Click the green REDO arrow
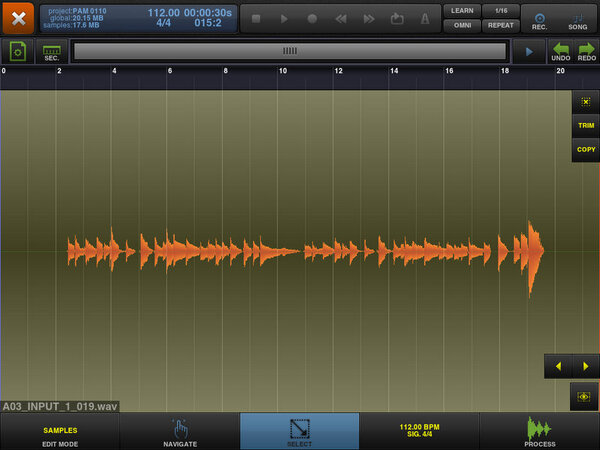 pos(586,51)
